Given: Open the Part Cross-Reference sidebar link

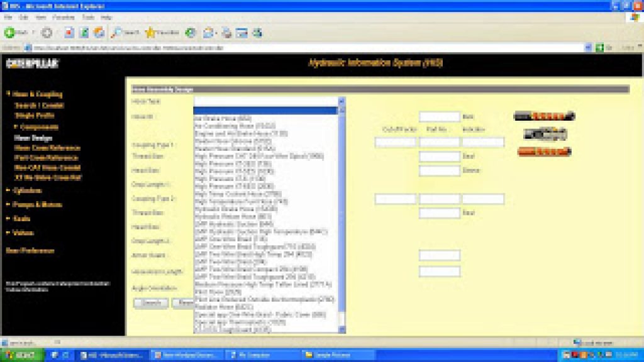Looking at the screenshot, I should [46, 158].
